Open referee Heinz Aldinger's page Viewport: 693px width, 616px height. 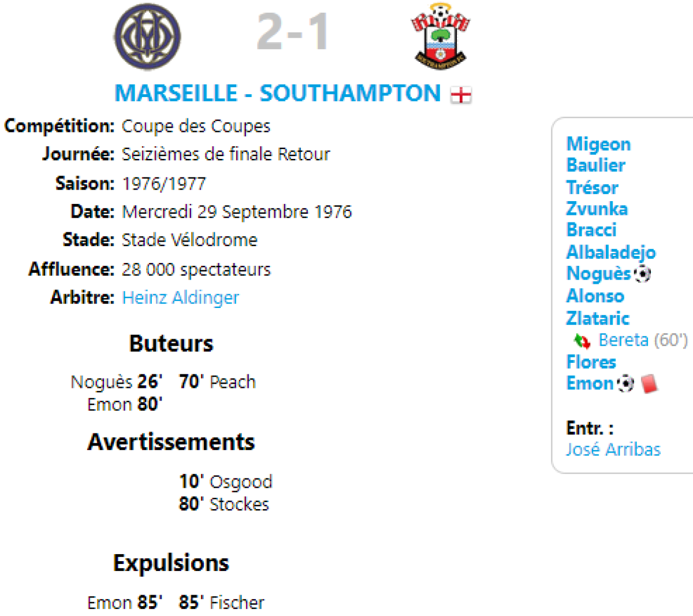pos(180,298)
